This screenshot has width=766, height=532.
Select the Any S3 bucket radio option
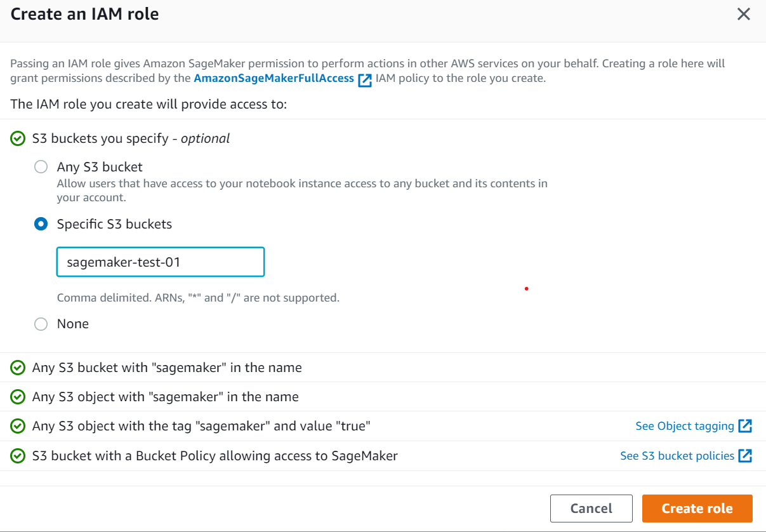pyautogui.click(x=41, y=166)
